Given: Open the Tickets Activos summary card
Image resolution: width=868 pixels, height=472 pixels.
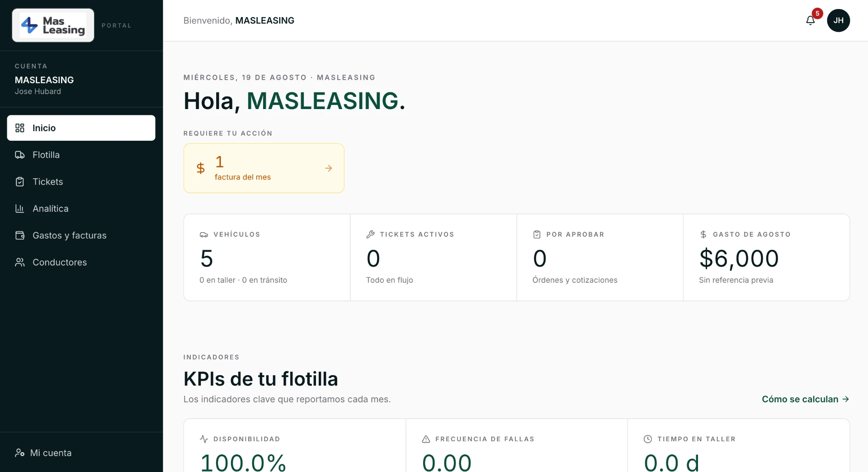Looking at the screenshot, I should coord(433,257).
